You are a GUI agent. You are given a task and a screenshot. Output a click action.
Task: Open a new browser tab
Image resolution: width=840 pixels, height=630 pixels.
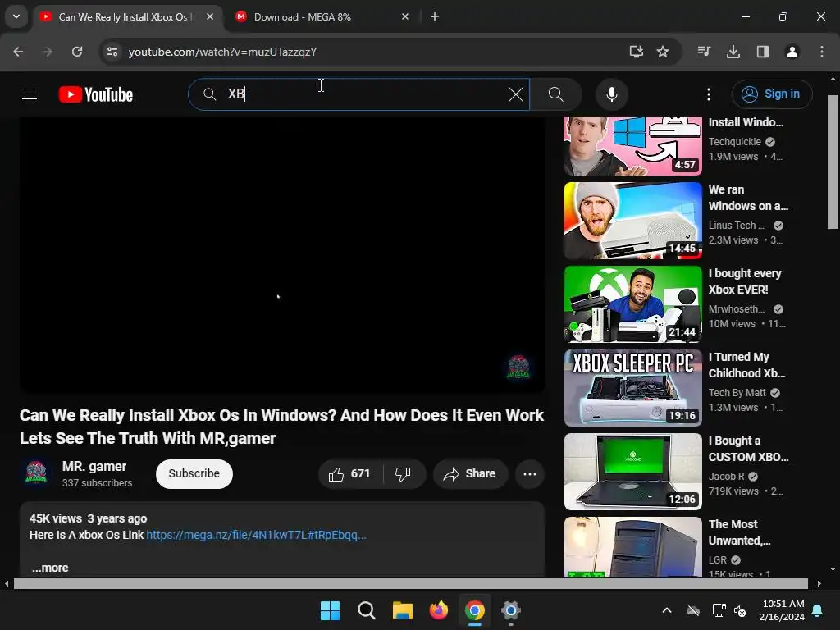(435, 16)
